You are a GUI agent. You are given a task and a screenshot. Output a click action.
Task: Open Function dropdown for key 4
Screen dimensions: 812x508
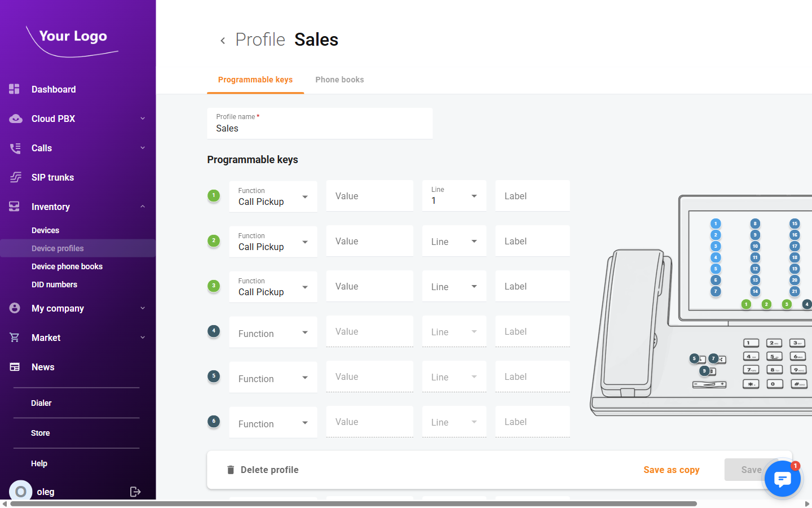point(273,333)
